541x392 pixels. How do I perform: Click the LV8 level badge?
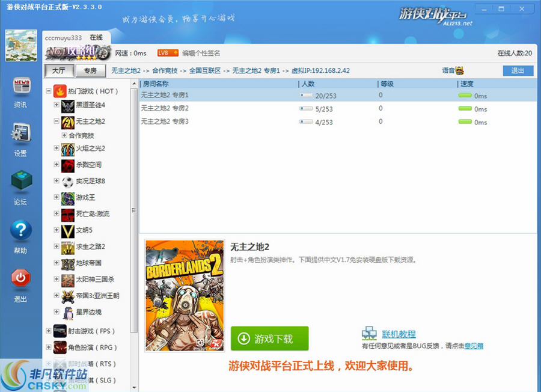click(168, 53)
